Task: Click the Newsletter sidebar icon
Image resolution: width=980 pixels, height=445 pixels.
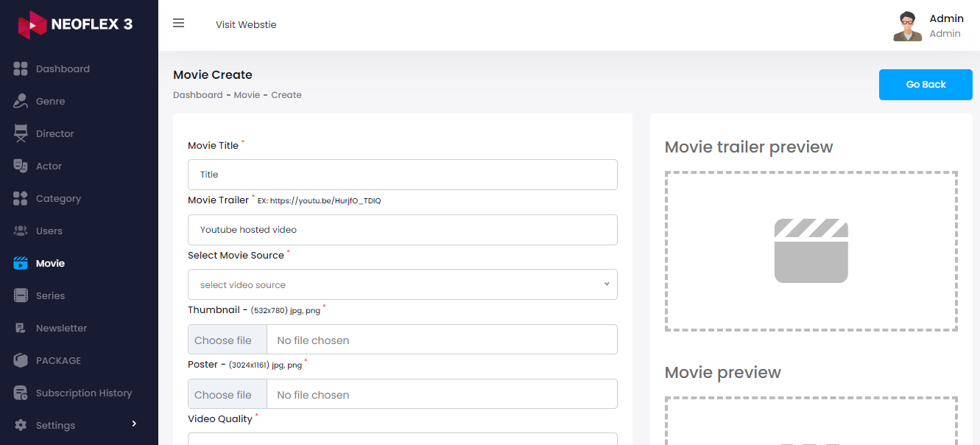Action: [21, 328]
